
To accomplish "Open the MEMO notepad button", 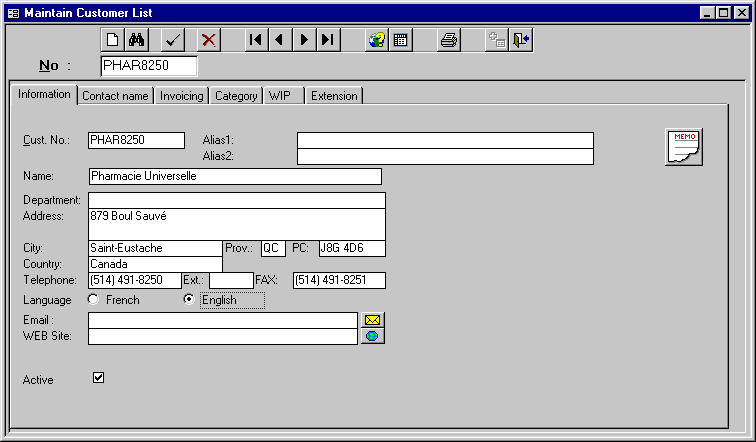I will point(684,146).
